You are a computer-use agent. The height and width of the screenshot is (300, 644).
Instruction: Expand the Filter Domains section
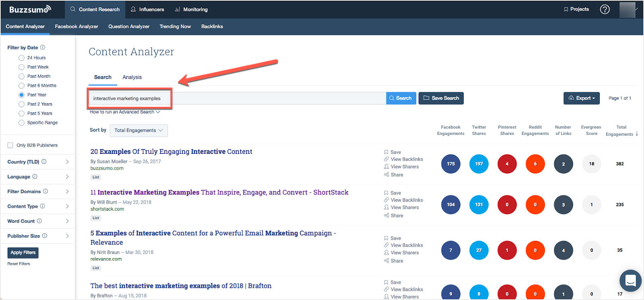(67, 192)
